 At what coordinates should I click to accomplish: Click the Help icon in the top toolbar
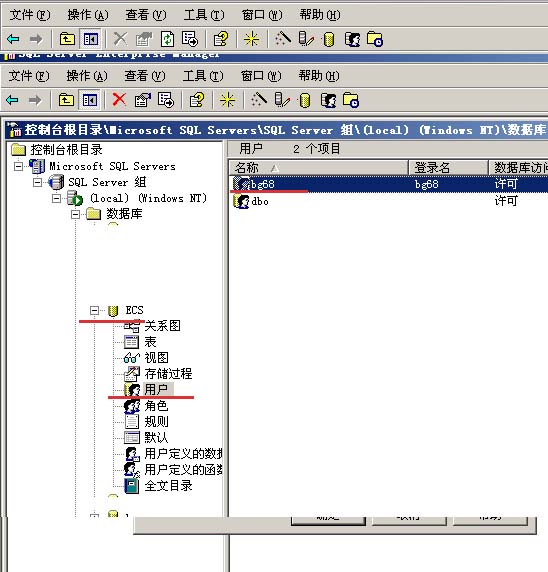pos(221,39)
